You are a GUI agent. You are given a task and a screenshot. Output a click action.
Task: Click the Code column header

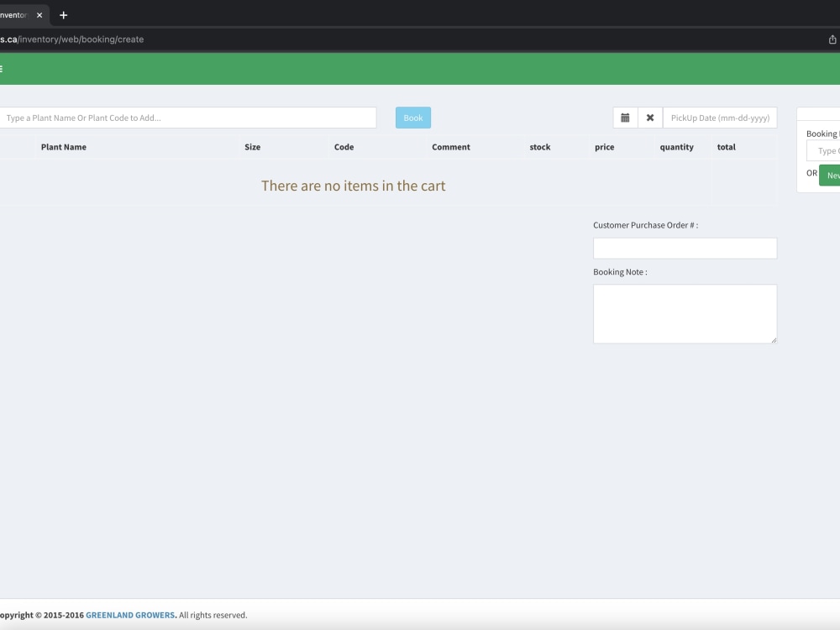coord(344,147)
